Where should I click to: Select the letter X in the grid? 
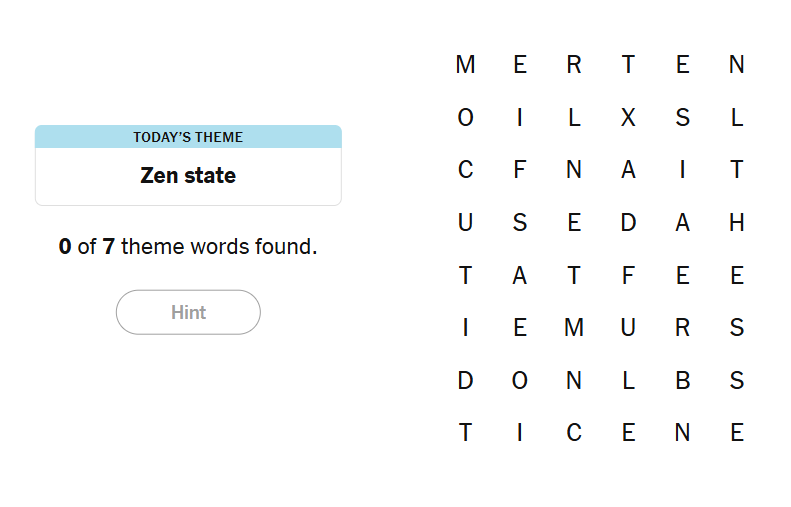point(628,118)
